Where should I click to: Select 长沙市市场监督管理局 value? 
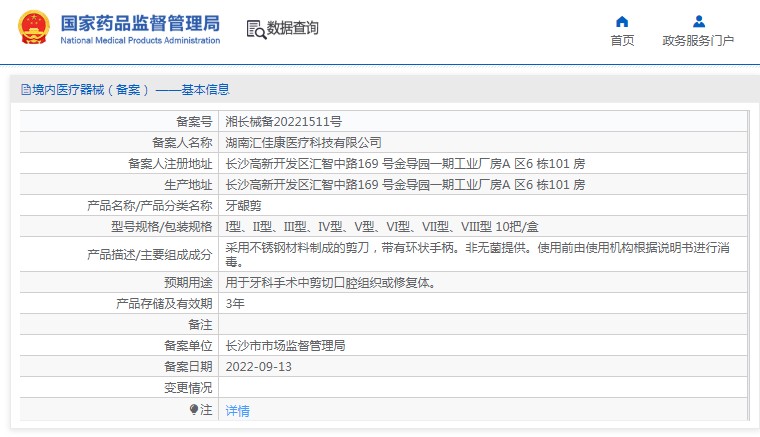point(285,345)
